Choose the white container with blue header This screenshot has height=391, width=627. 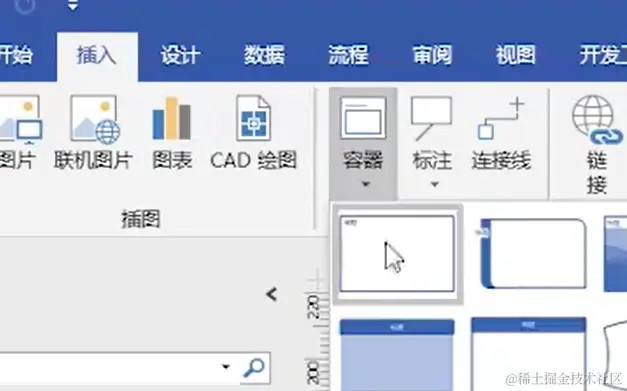click(x=529, y=354)
